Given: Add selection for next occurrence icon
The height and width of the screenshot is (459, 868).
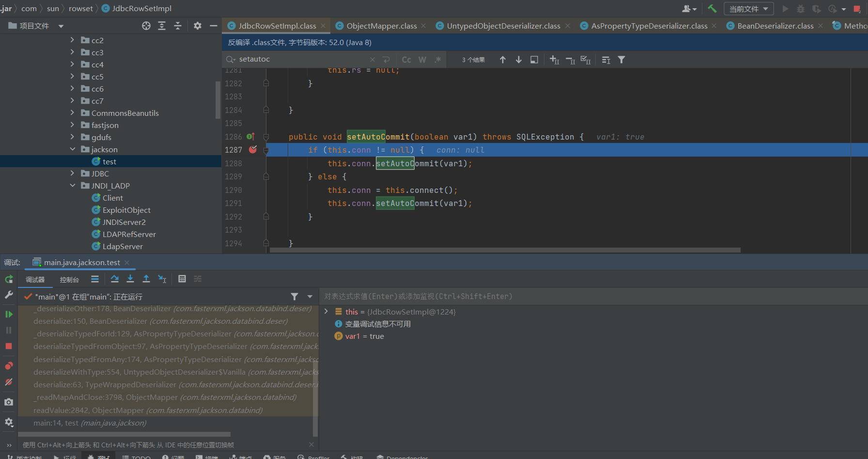Looking at the screenshot, I should coord(555,60).
